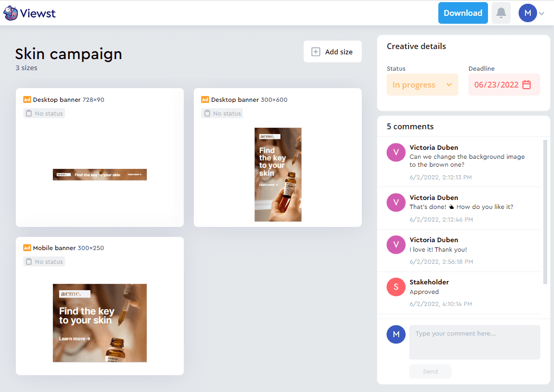Click the Desktop banner 728×90 title

69,100
